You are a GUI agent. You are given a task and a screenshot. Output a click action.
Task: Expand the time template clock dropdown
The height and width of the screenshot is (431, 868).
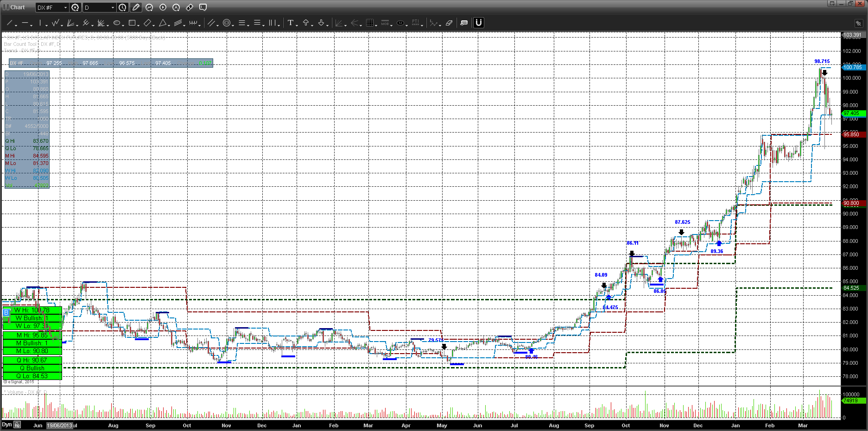pyautogui.click(x=122, y=7)
